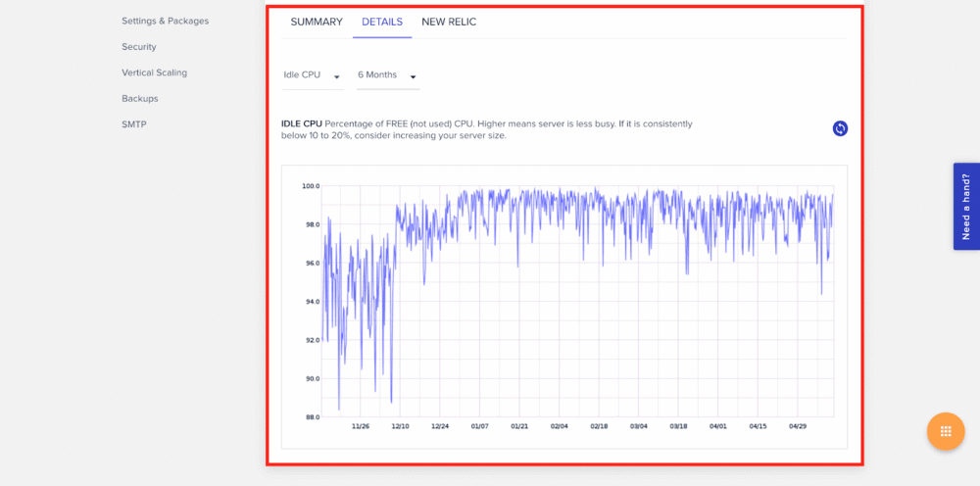Switch to the Summary tab
This screenshot has height=486, width=980.
pos(317,22)
